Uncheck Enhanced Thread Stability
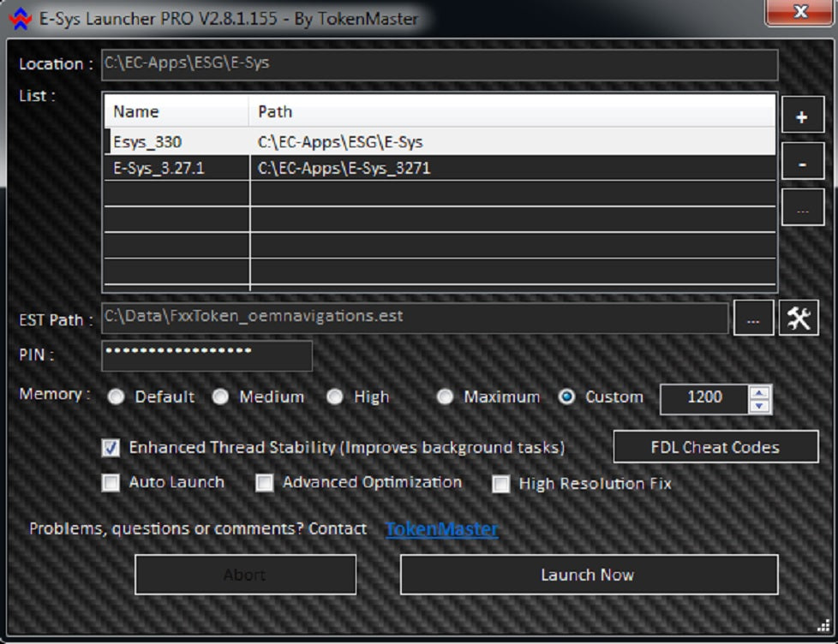The image size is (838, 644). click(111, 447)
